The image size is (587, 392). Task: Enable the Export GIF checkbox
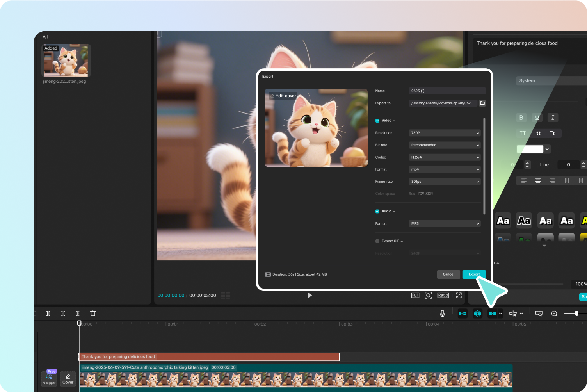(x=377, y=241)
